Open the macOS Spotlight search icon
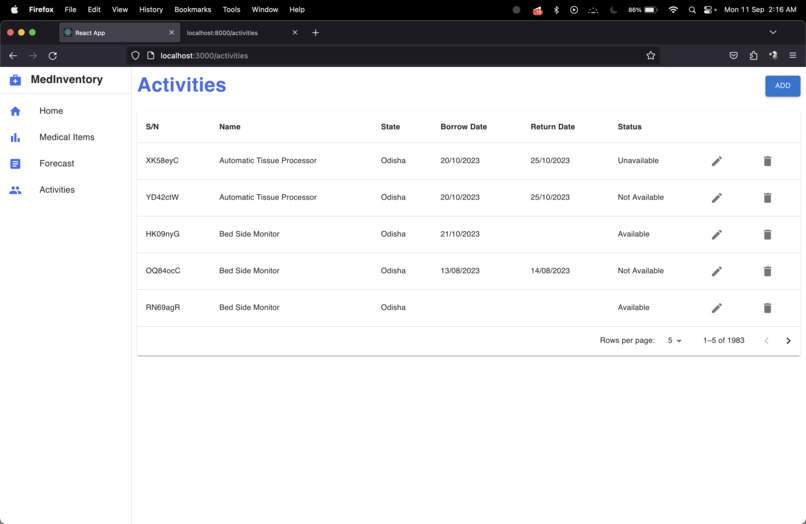Image resolution: width=806 pixels, height=524 pixels. click(692, 10)
